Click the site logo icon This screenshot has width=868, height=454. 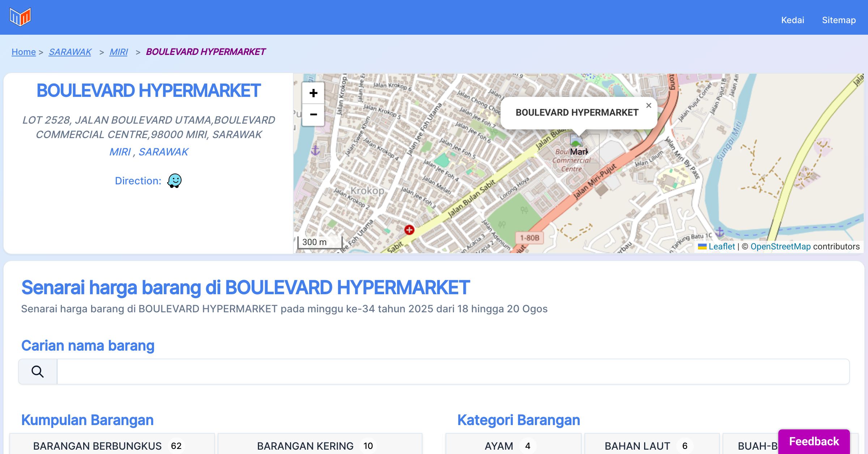pos(20,17)
